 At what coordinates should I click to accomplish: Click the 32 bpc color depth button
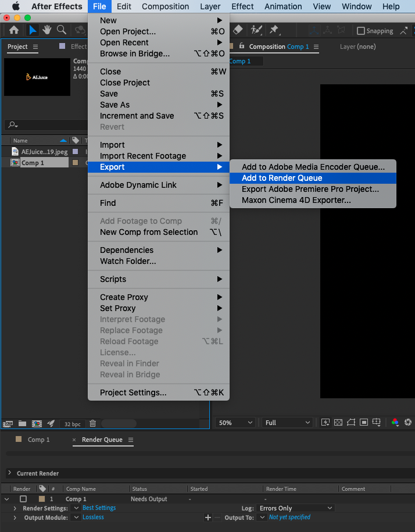click(73, 424)
